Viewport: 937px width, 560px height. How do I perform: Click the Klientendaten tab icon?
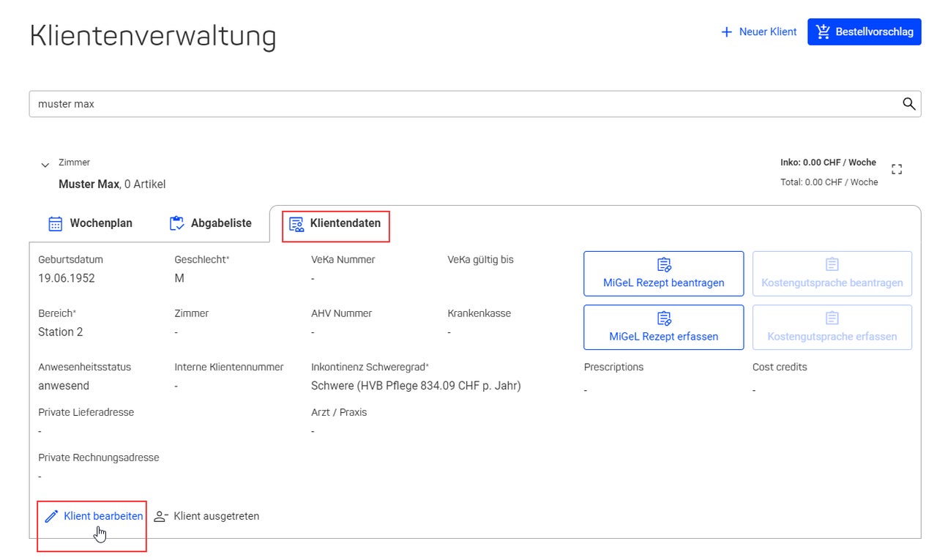(296, 224)
